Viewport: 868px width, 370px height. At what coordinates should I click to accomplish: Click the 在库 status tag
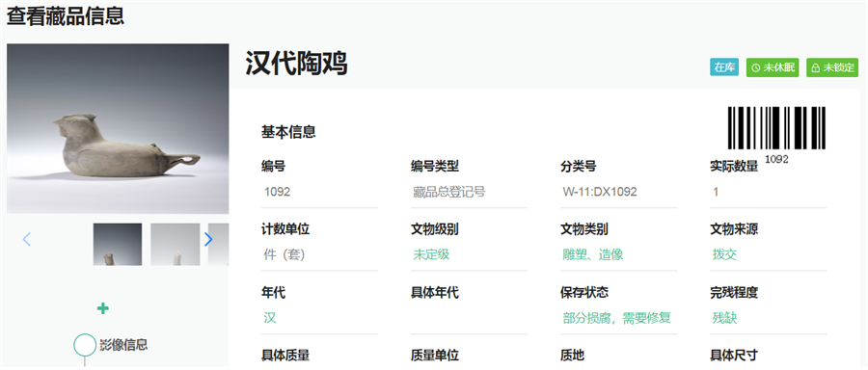(724, 67)
